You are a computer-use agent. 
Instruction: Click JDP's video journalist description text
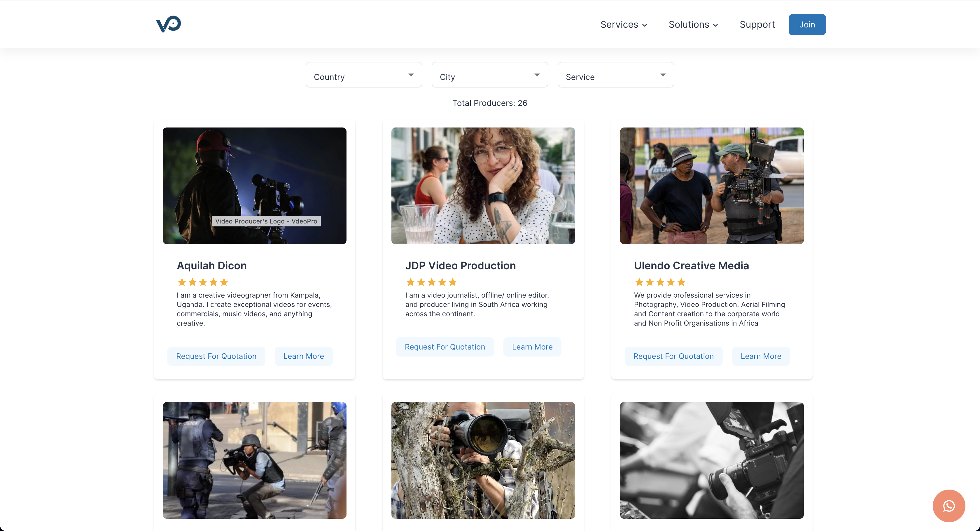[477, 304]
